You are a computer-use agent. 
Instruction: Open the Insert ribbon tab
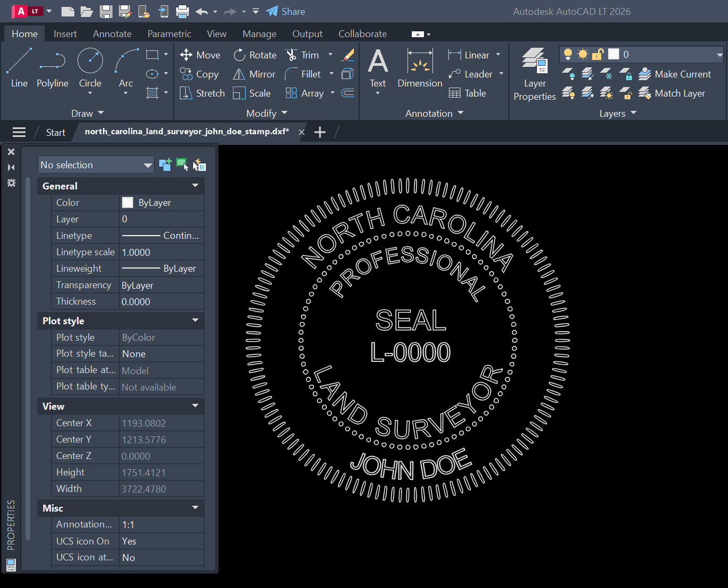[x=65, y=33]
